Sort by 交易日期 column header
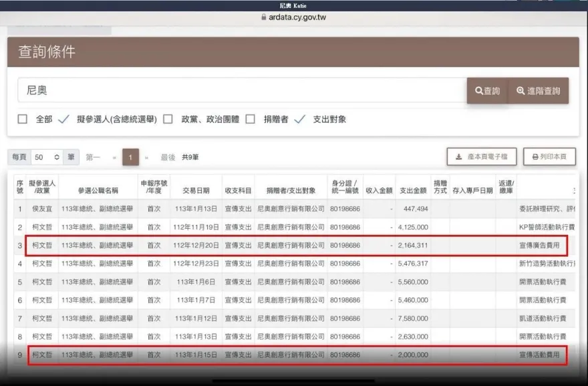The image size is (588, 386). 196,187
